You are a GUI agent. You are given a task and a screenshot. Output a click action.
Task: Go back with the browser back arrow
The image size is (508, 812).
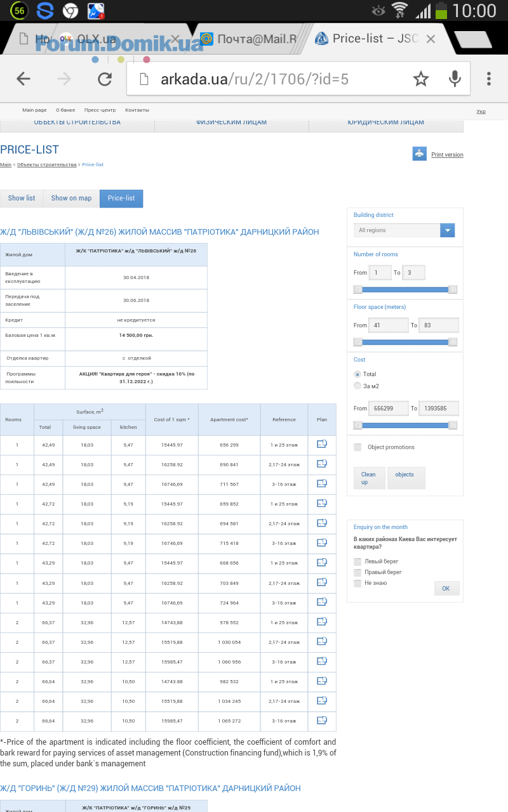coord(23,79)
